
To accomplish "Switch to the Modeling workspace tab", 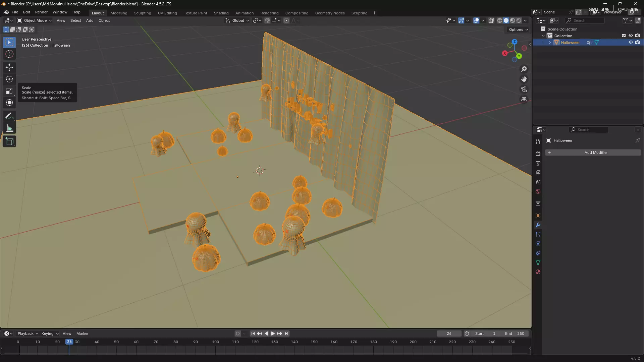I will [x=119, y=13].
